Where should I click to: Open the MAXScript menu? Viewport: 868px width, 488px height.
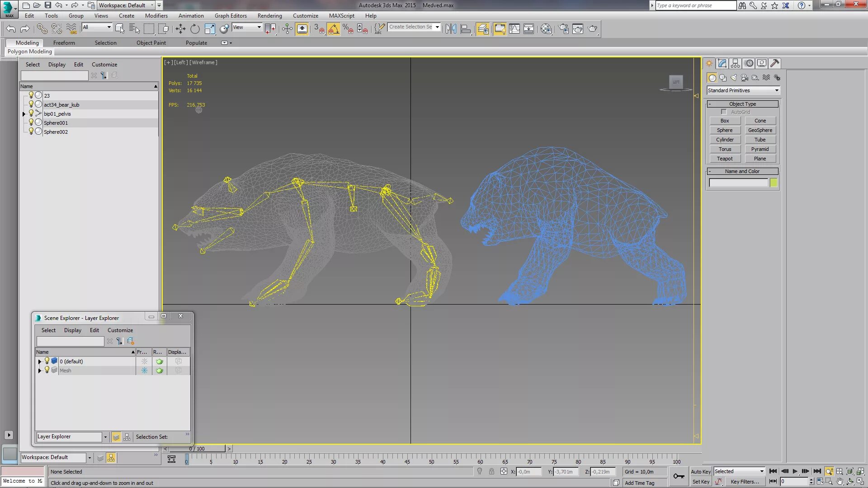(x=342, y=15)
